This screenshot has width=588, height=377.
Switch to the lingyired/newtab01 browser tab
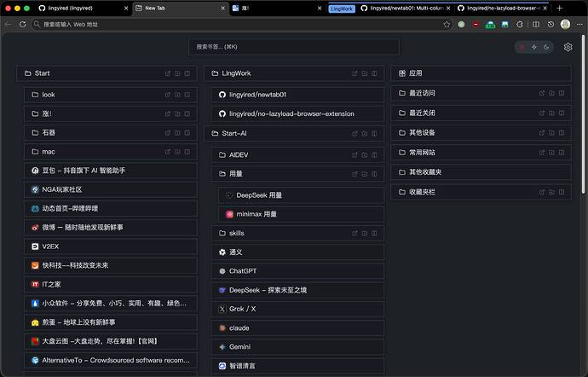405,8
